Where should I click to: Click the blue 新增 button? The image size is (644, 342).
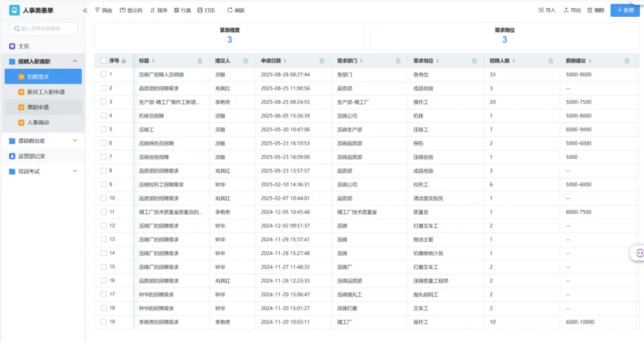[x=626, y=10]
